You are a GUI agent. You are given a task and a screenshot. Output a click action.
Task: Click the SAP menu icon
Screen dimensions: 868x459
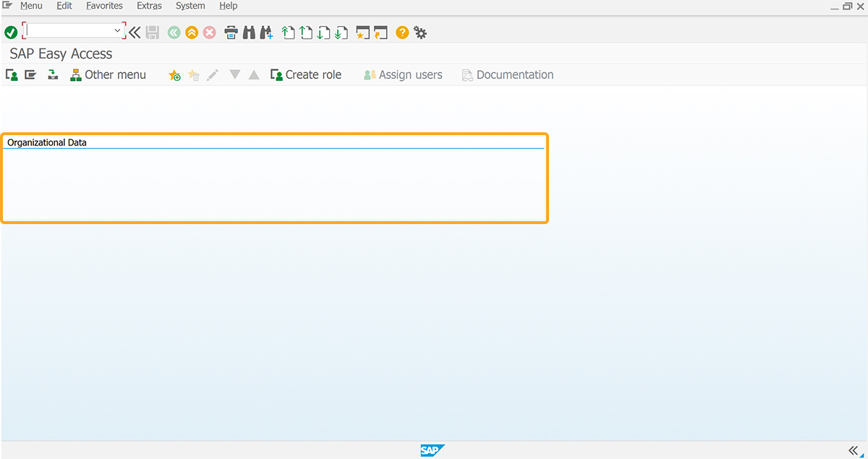click(x=30, y=74)
